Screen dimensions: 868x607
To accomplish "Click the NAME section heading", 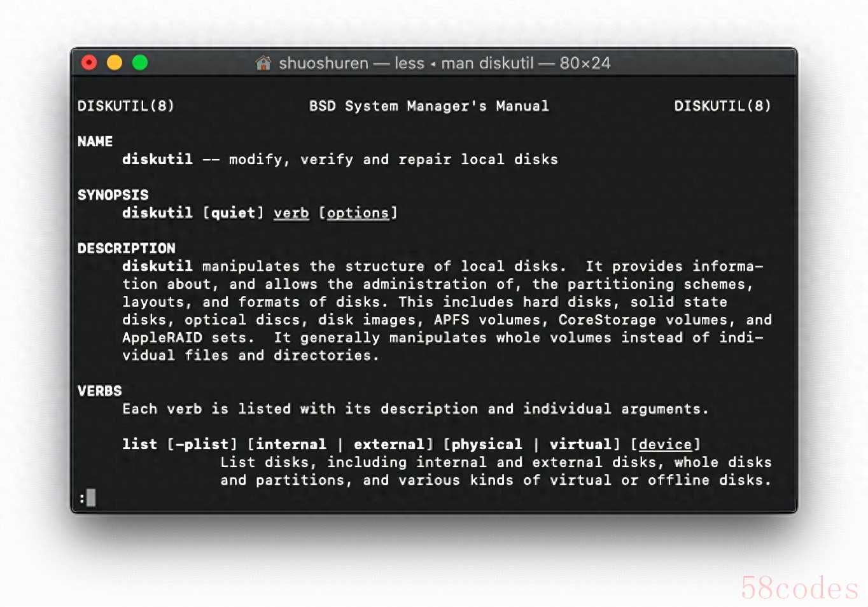I will point(95,141).
